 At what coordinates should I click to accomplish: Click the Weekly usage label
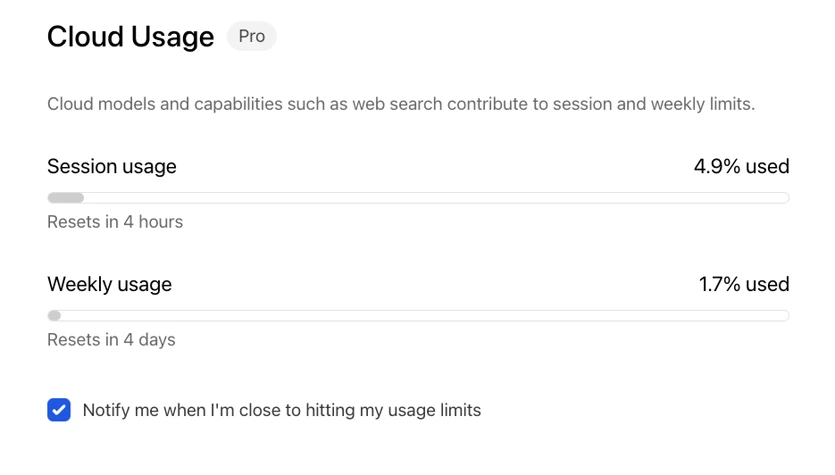coord(110,284)
